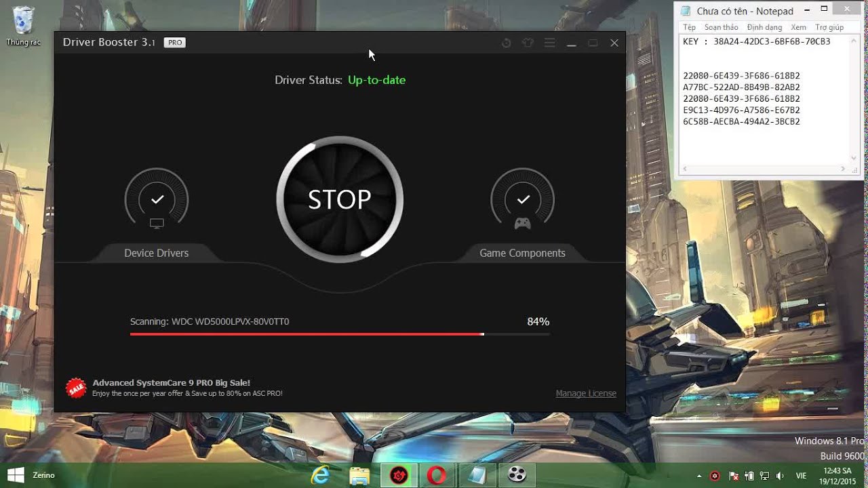Switch to Driver Booster taskbar button

399,475
